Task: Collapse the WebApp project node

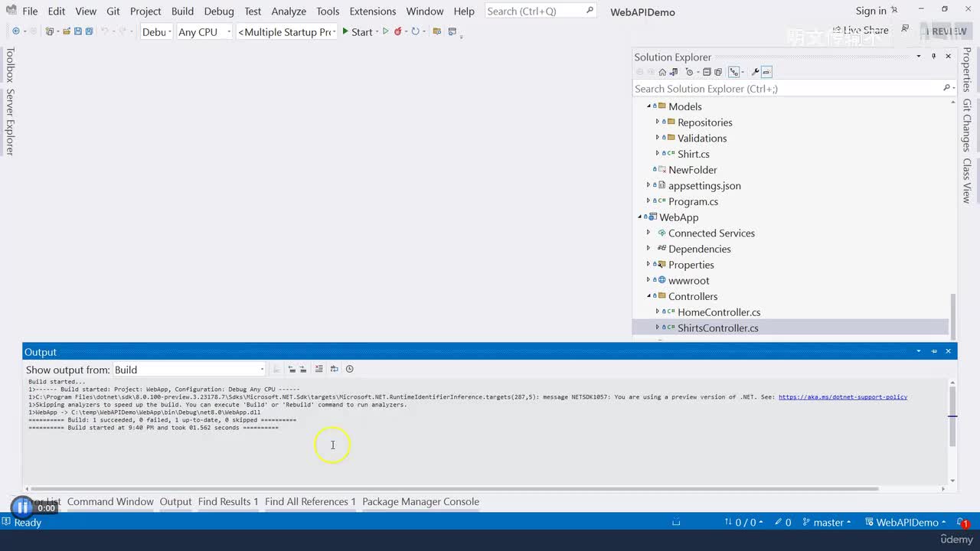Action: (x=640, y=217)
